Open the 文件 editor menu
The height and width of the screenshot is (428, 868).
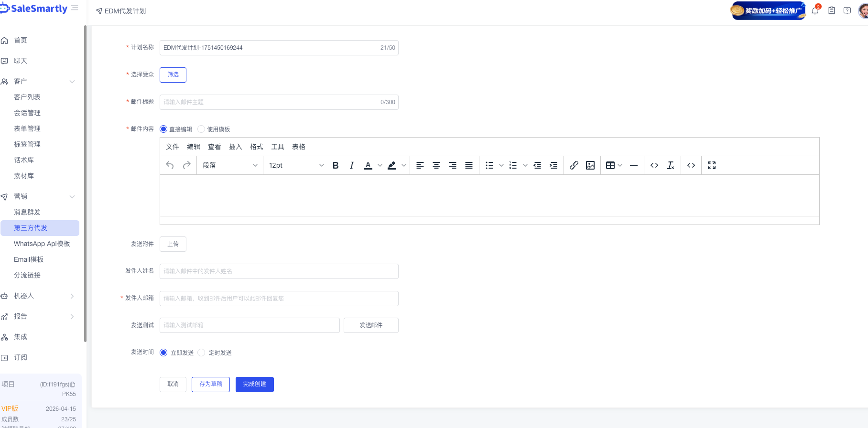pyautogui.click(x=173, y=147)
